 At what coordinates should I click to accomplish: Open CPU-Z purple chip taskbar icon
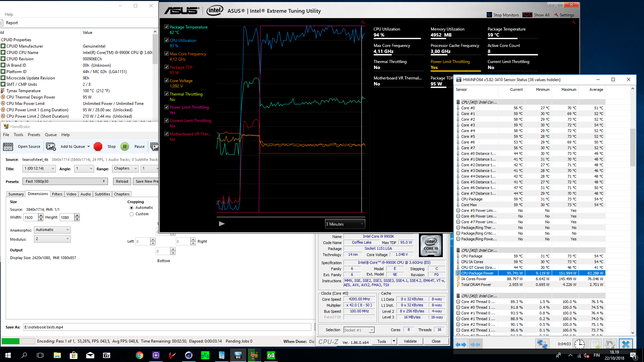pos(156,355)
